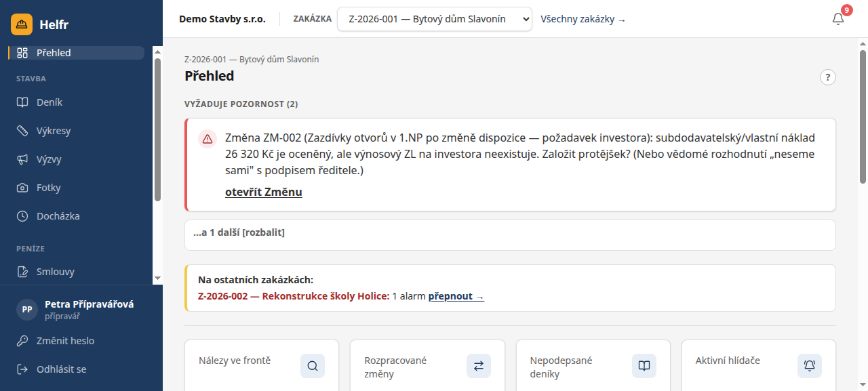
Task: Click the main page scrollbar thumb
Action: pos(863,115)
